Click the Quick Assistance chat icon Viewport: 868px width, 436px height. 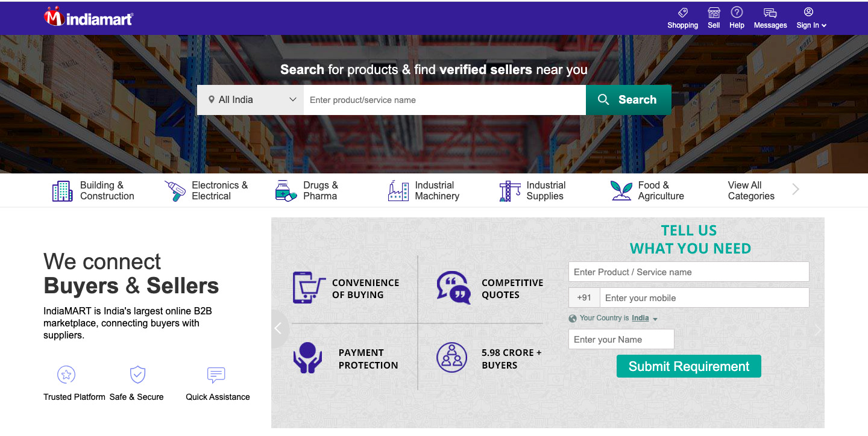click(x=216, y=375)
